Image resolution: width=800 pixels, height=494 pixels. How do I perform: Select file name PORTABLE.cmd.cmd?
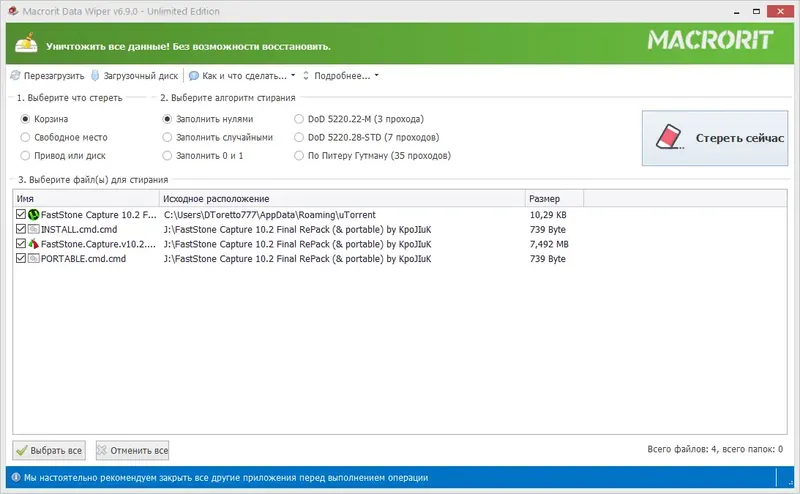[83, 259]
